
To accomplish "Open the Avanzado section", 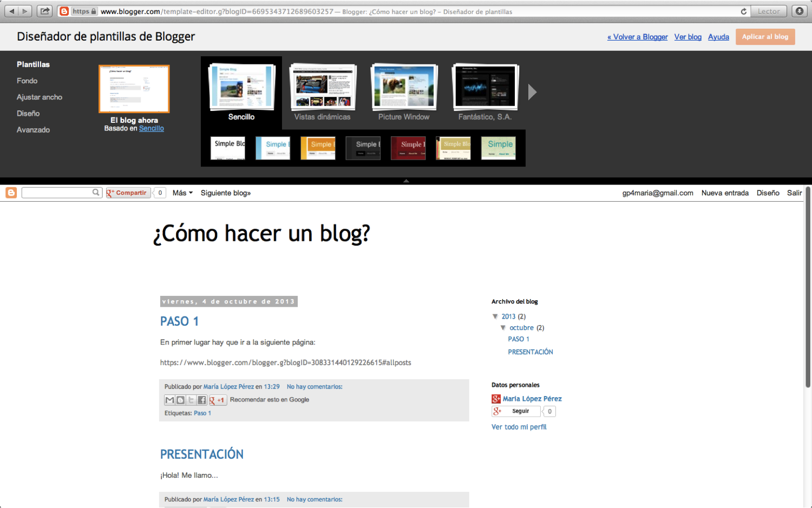I will (x=33, y=130).
